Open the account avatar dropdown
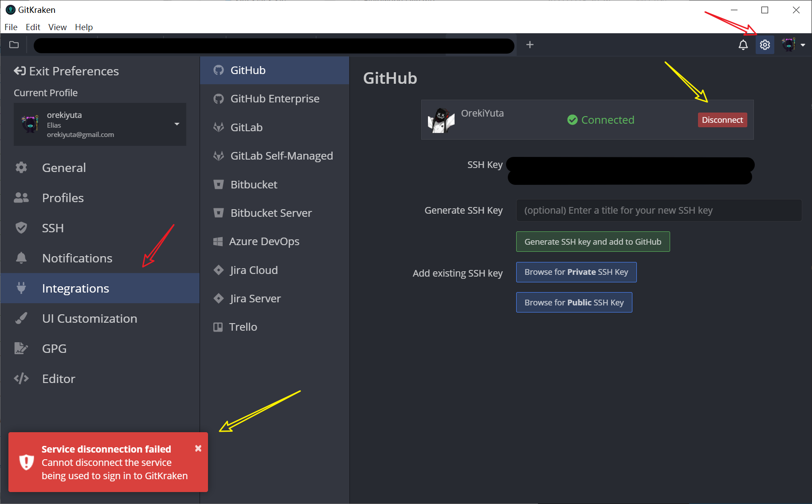The height and width of the screenshot is (504, 812). pyautogui.click(x=793, y=44)
